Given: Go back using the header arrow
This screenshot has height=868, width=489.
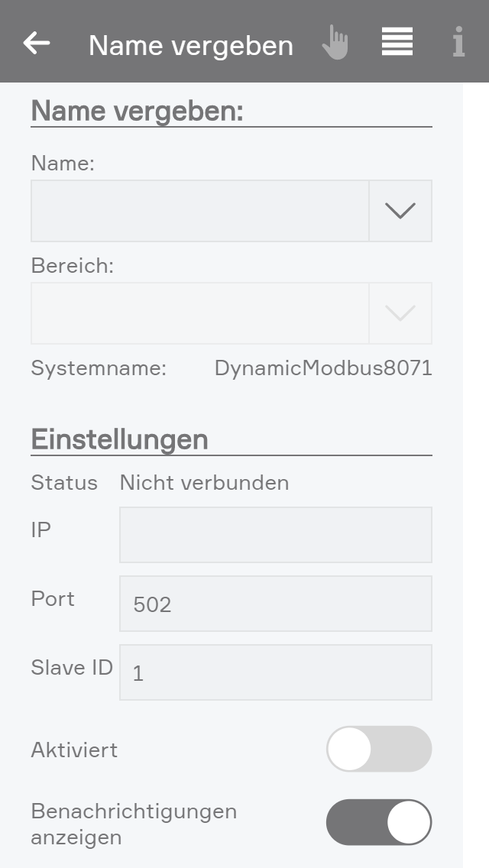Looking at the screenshot, I should click(37, 44).
